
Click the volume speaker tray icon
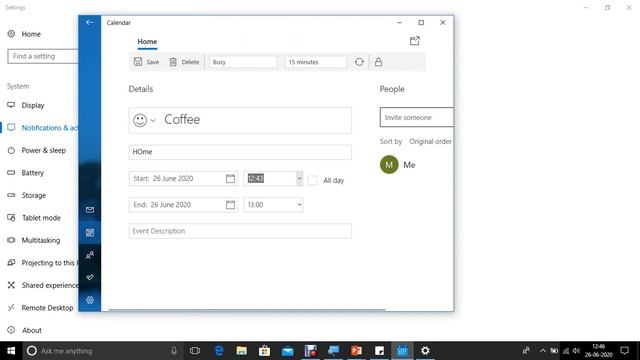576,351
